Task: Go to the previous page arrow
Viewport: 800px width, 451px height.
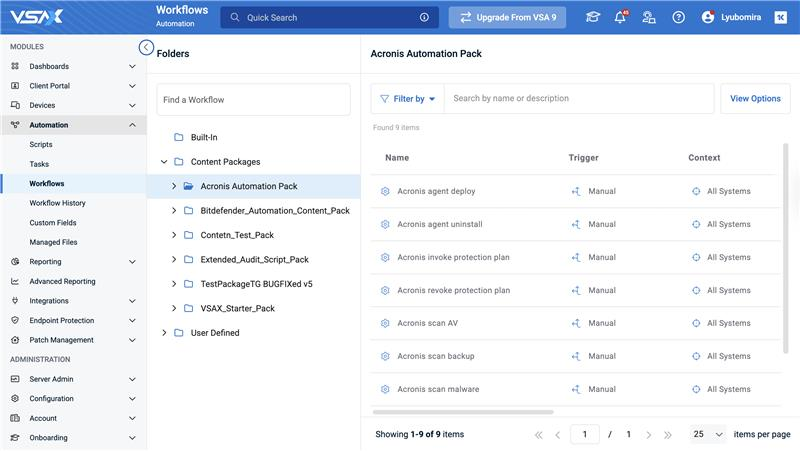Action: pos(558,435)
